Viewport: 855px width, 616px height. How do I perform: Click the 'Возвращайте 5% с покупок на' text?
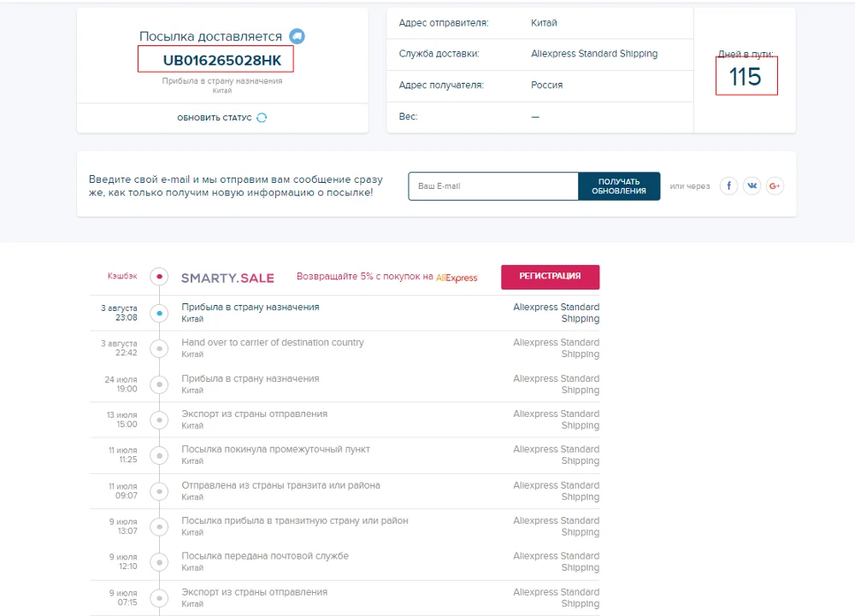tap(365, 277)
